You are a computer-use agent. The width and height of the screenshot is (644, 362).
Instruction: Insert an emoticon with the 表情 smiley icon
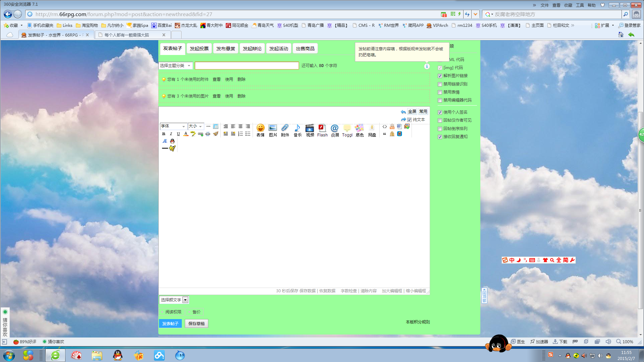point(261,130)
